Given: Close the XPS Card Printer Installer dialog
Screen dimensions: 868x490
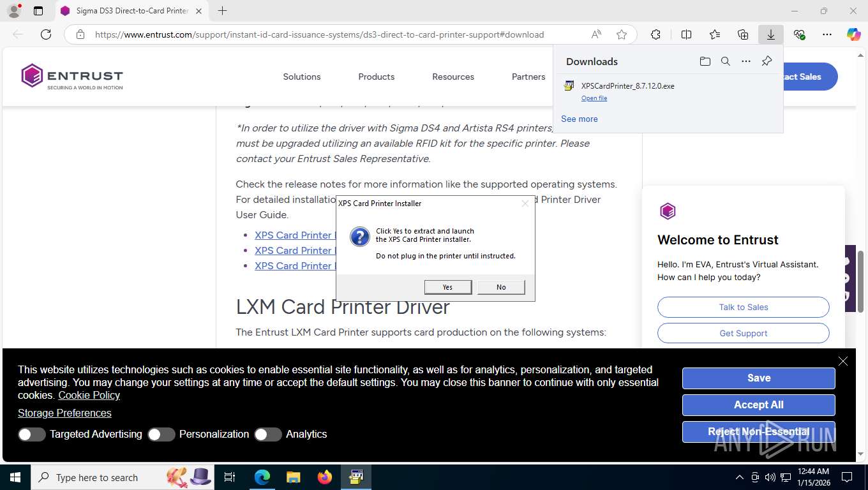Looking at the screenshot, I should (x=525, y=204).
